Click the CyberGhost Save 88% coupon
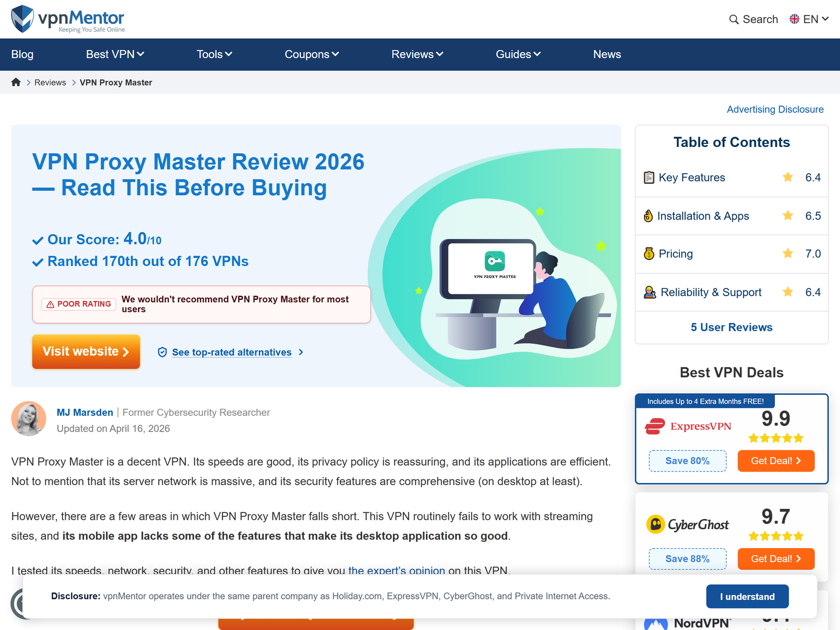The height and width of the screenshot is (630, 840). [687, 559]
